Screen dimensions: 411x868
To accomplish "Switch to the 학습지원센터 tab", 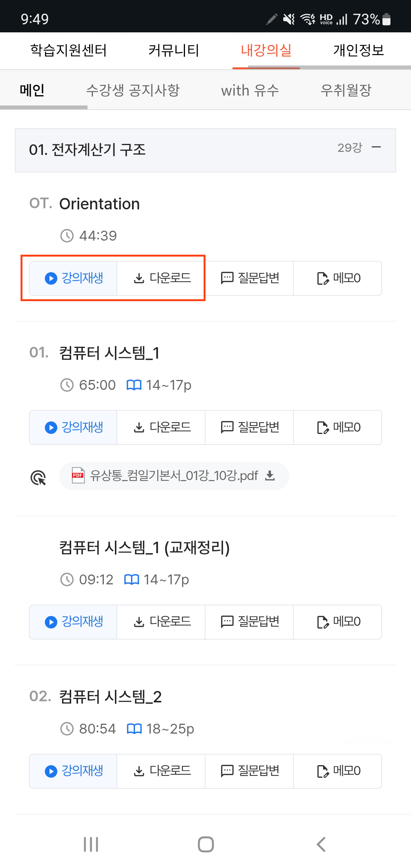I will click(68, 50).
